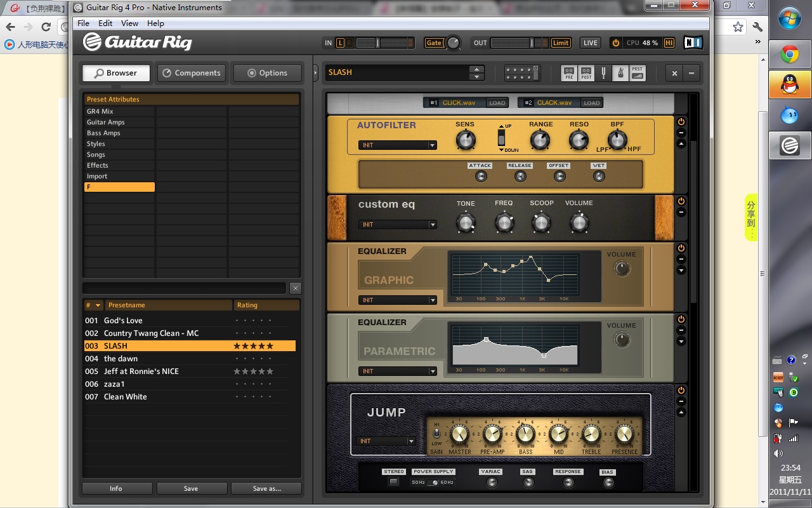The image size is (812, 508).
Task: Collapse Jump amp expert panel arrow
Action: [x=681, y=413]
